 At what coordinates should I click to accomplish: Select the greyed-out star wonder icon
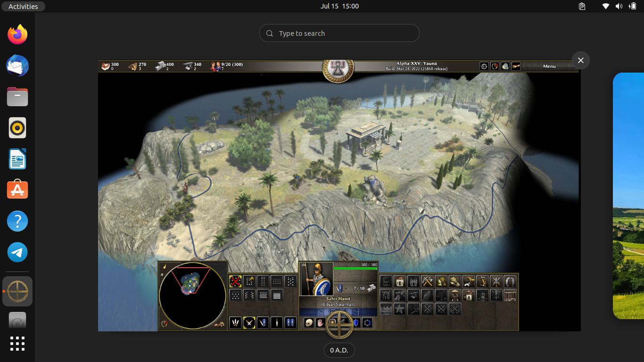pos(400,309)
